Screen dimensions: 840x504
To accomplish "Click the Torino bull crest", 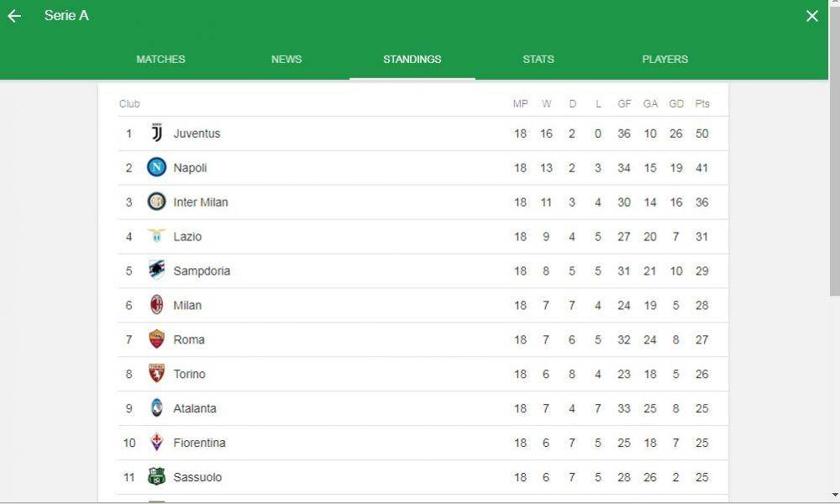I will 156,373.
